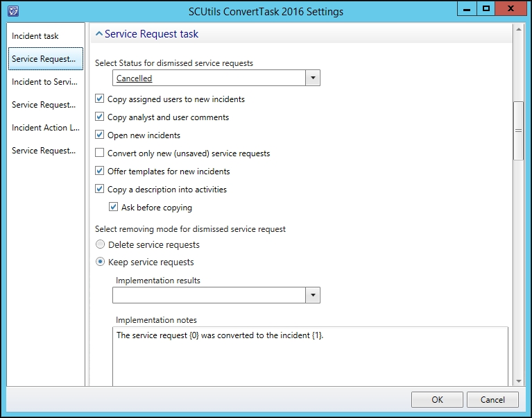532x418 pixels.
Task: Enable Convert only new (unsaved) service requests
Action: click(99, 153)
